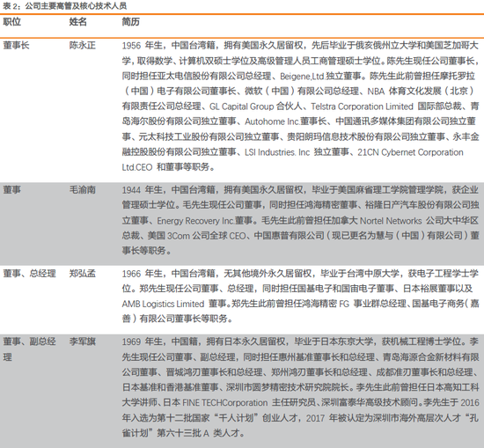Click the text Nortel Networks
This screenshot has width=484, height=448.
[391, 221]
